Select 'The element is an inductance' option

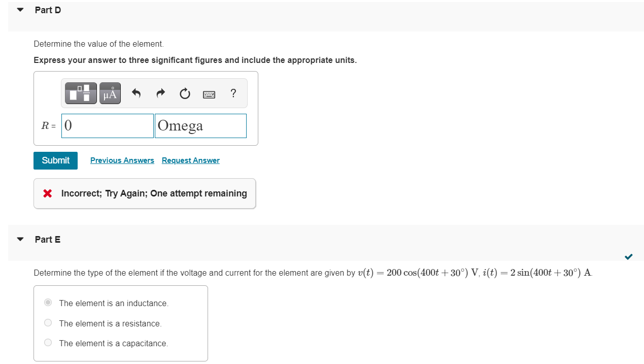pos(48,302)
